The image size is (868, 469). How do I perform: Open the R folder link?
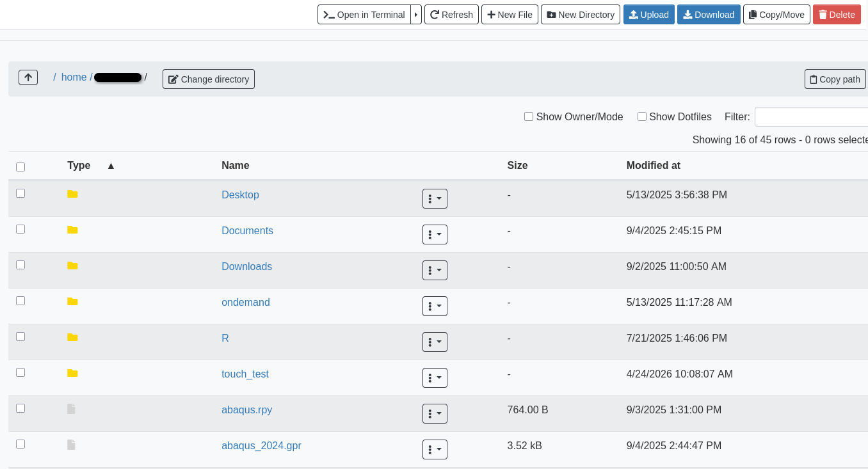[225, 338]
